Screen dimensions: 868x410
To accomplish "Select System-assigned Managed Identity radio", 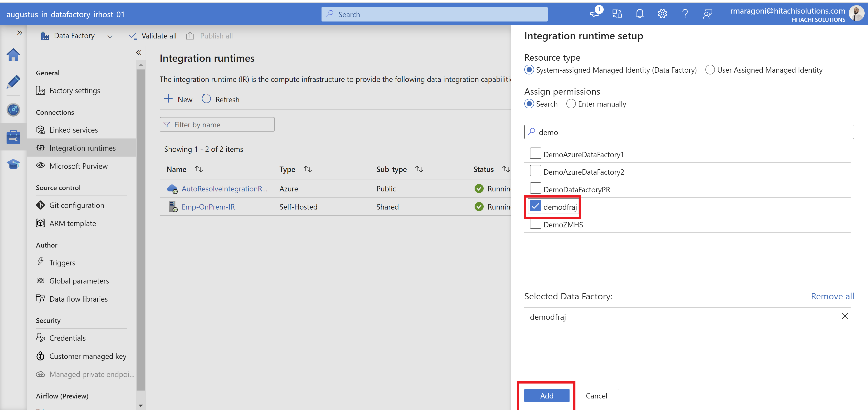I will click(529, 70).
